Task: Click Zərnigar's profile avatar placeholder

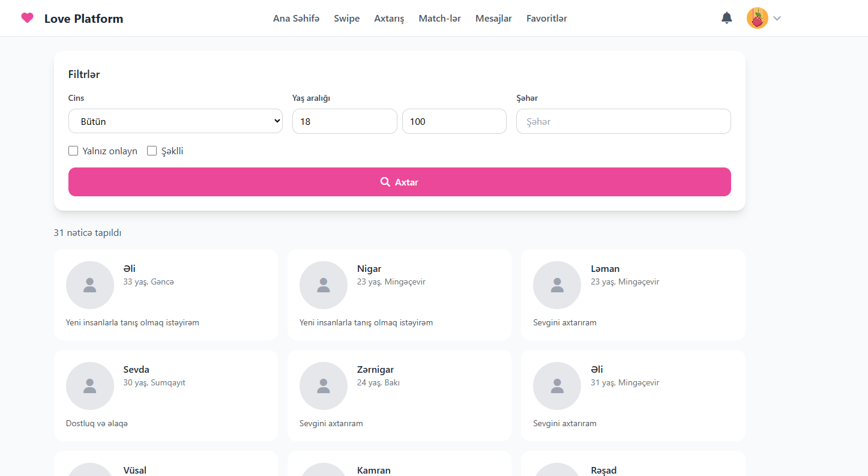Action: coord(323,386)
